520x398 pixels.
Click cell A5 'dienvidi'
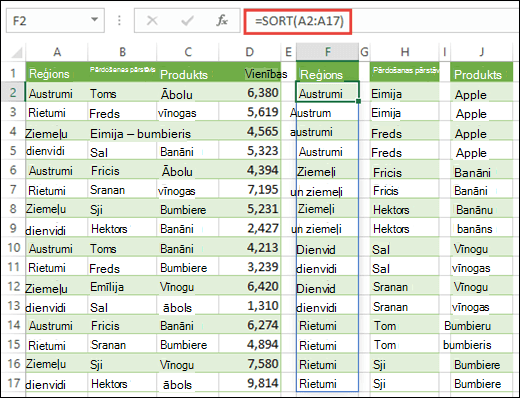[57, 150]
